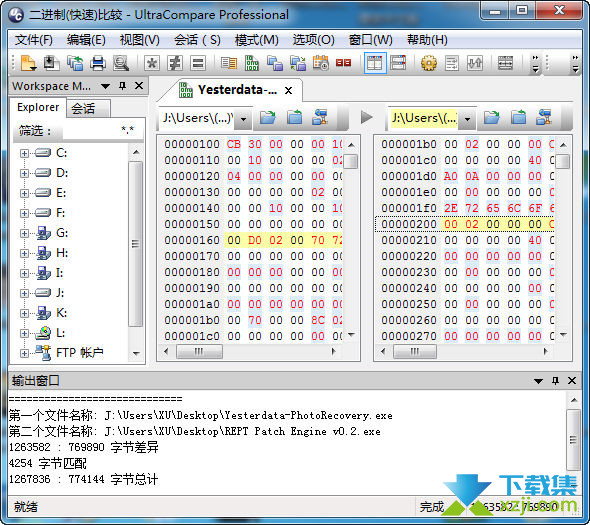Image resolution: width=590 pixels, height=525 pixels.
Task: Click the calendar clock toolbar icon
Action: tap(321, 63)
